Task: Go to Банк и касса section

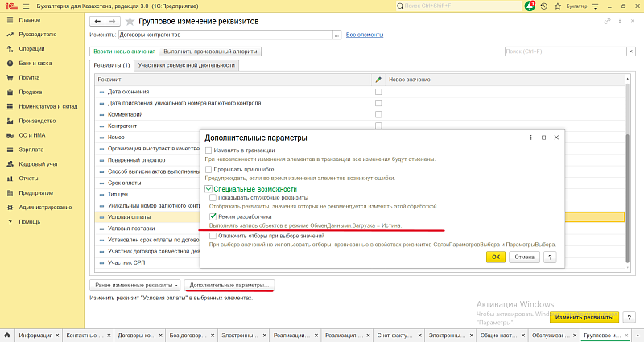Action: click(35, 64)
